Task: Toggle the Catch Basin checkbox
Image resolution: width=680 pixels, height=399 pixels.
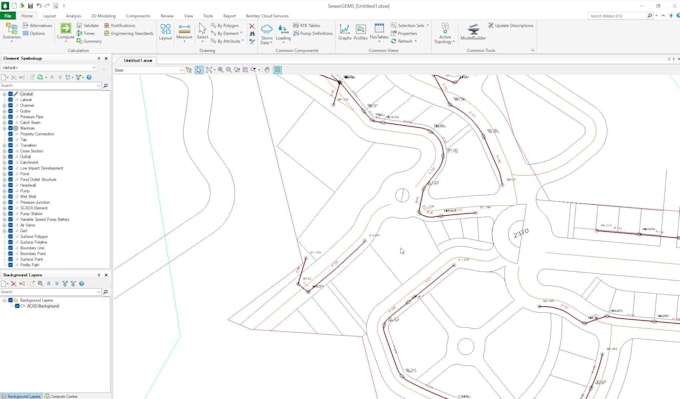Action: click(10, 123)
